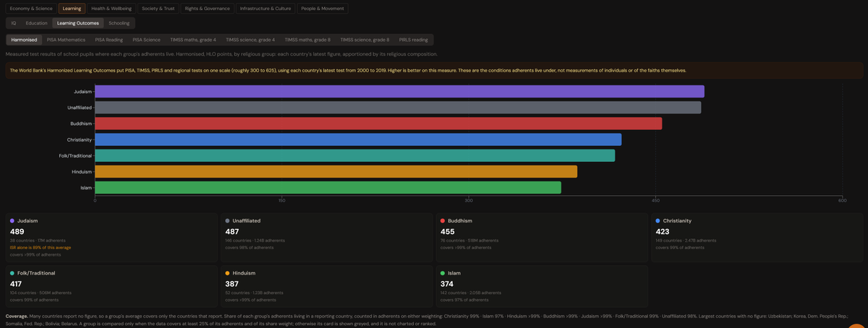
Task: Select the Society & Trust tab
Action: [158, 9]
